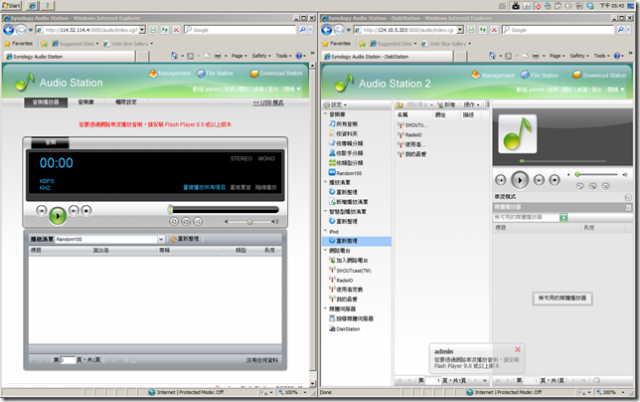Open RadioIO row in center list
The height and width of the screenshot is (402, 640).
(409, 135)
